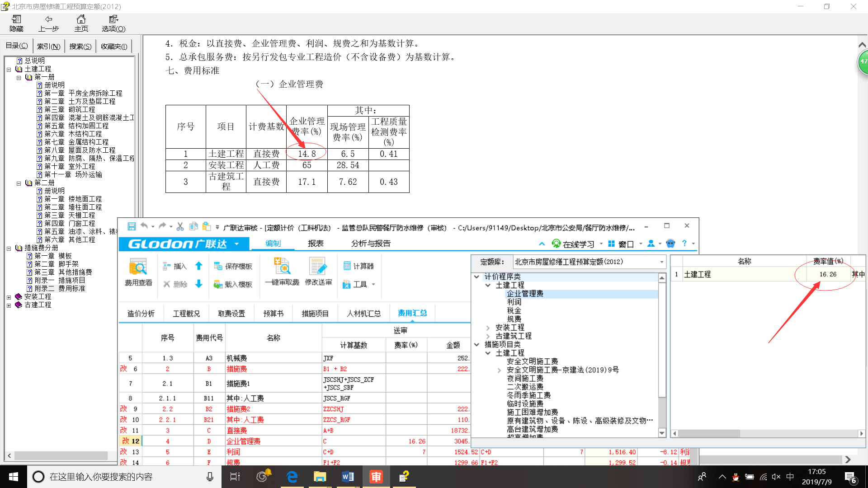Select 利润 under 土建工程 pricing tree

click(514, 302)
